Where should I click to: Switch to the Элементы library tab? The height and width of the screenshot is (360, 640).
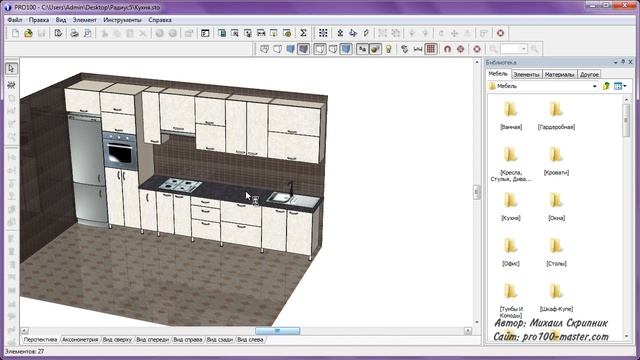(x=527, y=74)
